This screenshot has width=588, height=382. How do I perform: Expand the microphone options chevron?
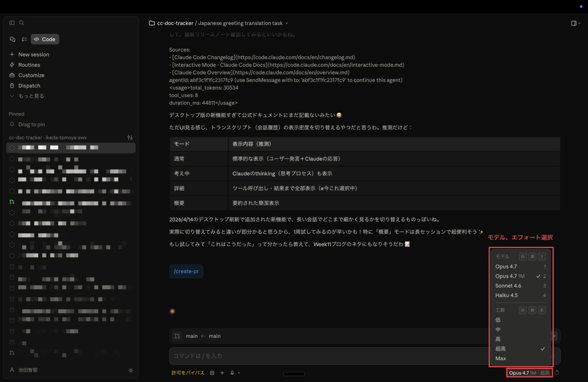(239, 373)
